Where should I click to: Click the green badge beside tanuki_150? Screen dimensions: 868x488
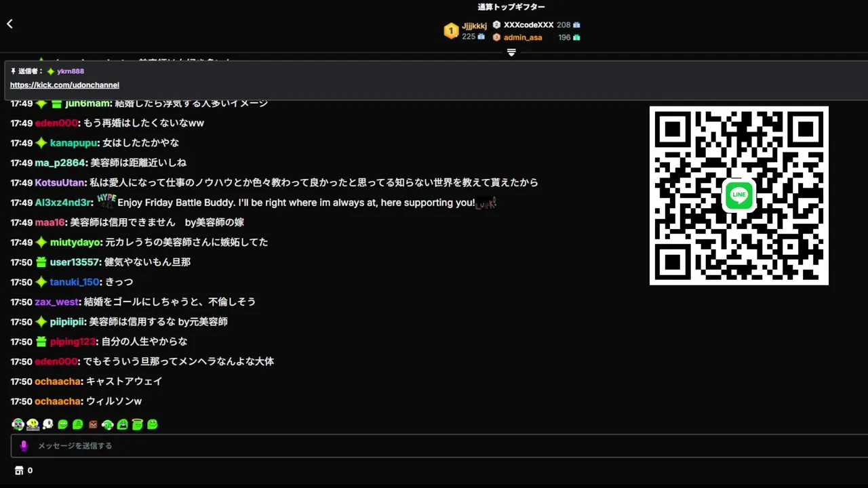pos(41,282)
